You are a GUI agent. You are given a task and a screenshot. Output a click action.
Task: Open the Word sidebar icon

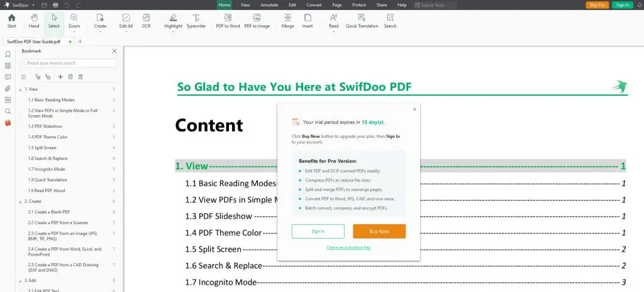(8, 99)
